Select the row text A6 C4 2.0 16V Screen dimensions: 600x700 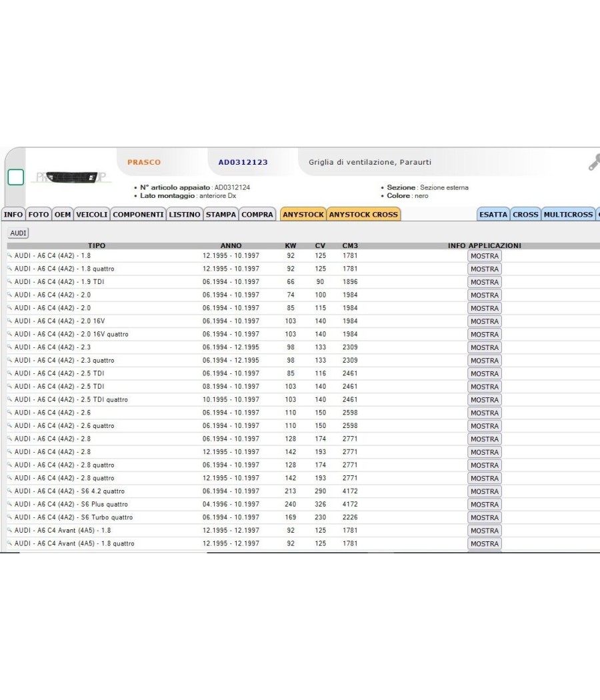coord(60,321)
